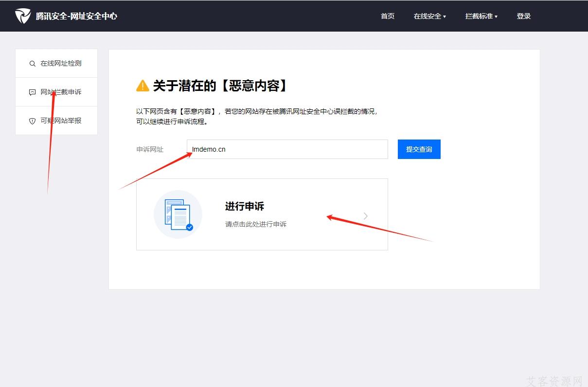This screenshot has width=588, height=387.
Task: Click the orange warning triangle icon
Action: tap(143, 86)
